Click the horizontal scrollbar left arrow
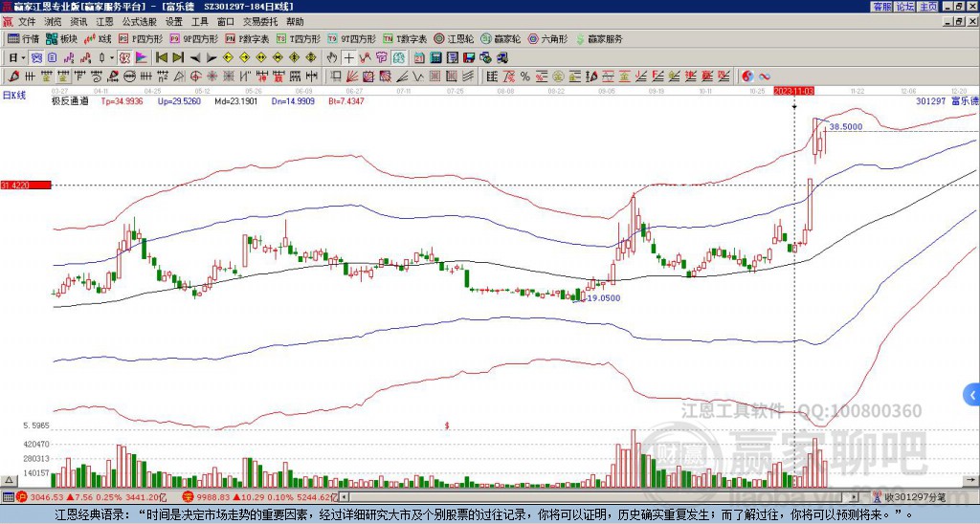980x524 pixels. point(345,497)
